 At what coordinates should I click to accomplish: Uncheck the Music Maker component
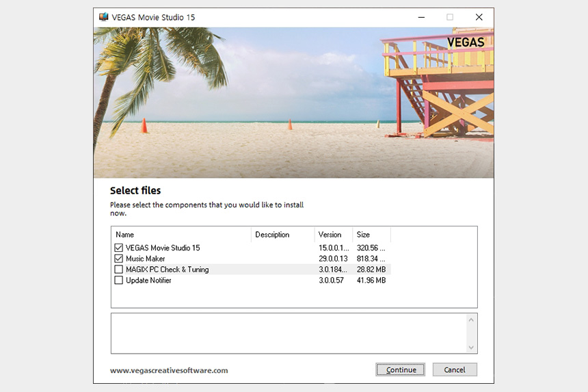tap(118, 259)
